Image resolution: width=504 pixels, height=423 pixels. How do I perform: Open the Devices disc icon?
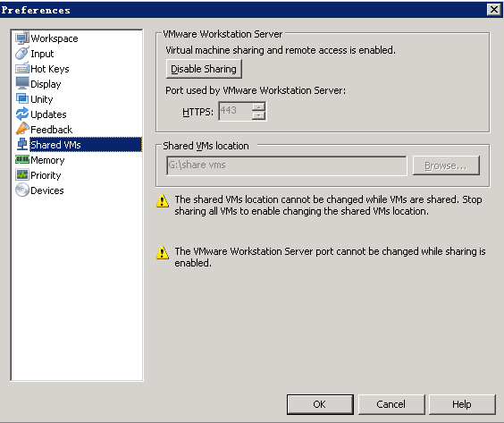pos(22,190)
